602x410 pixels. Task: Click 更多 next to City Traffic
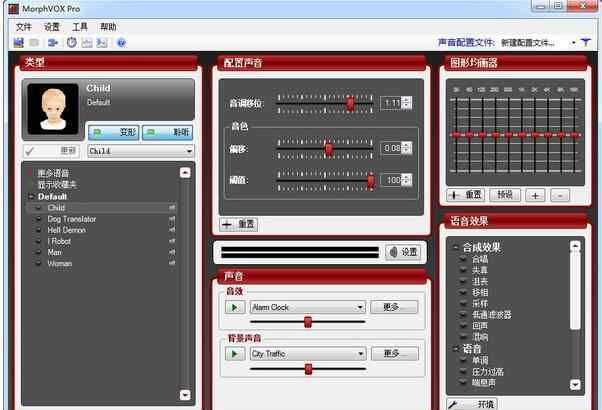coord(395,353)
